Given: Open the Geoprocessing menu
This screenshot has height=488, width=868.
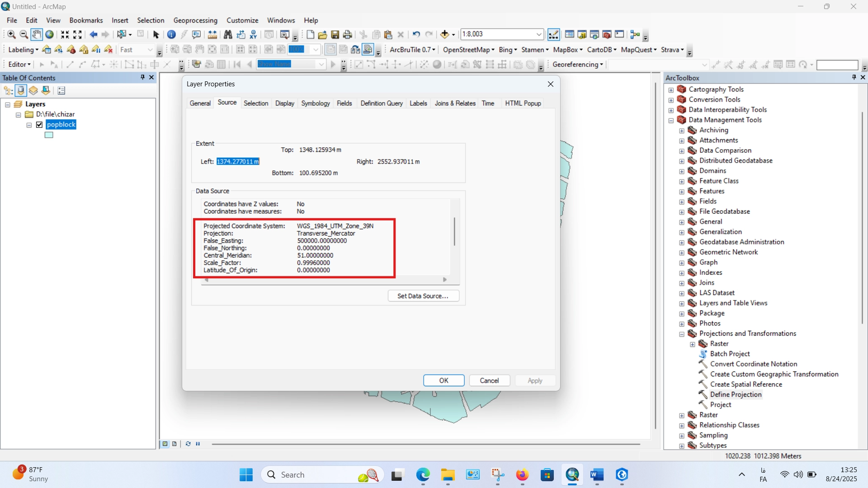Looking at the screenshot, I should pyautogui.click(x=195, y=20).
